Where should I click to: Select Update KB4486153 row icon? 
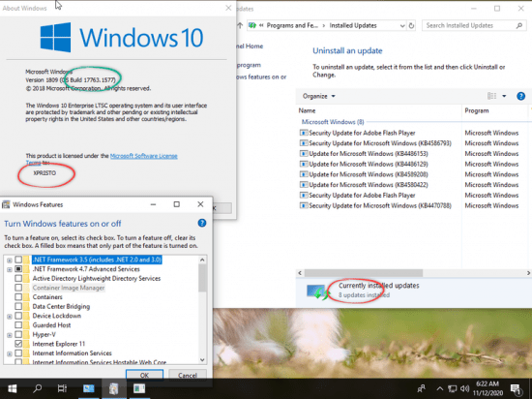(x=304, y=153)
